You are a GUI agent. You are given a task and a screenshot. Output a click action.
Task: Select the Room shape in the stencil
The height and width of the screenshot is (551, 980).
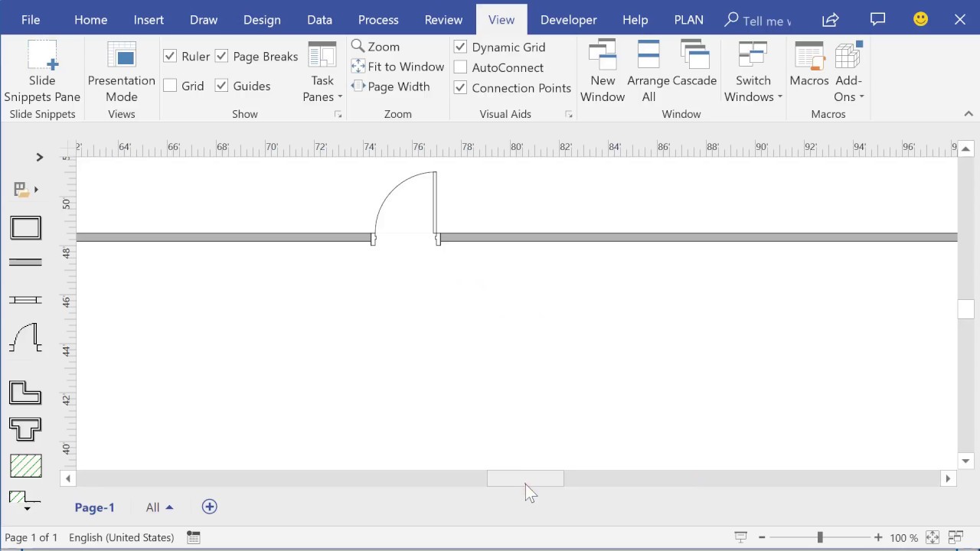tap(25, 228)
